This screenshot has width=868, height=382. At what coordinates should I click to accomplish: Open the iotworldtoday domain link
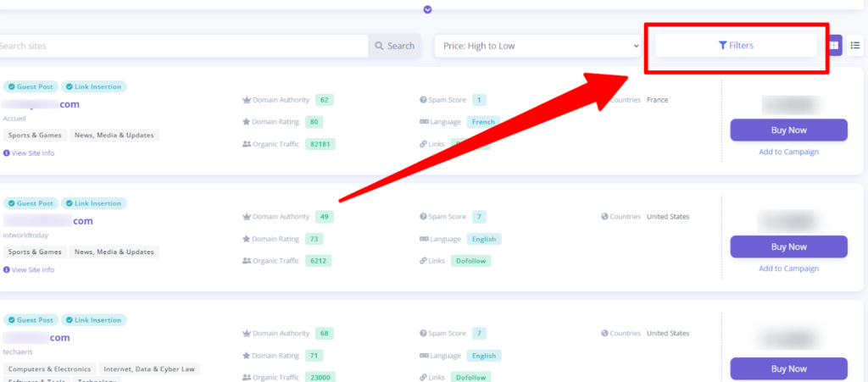tap(47, 221)
